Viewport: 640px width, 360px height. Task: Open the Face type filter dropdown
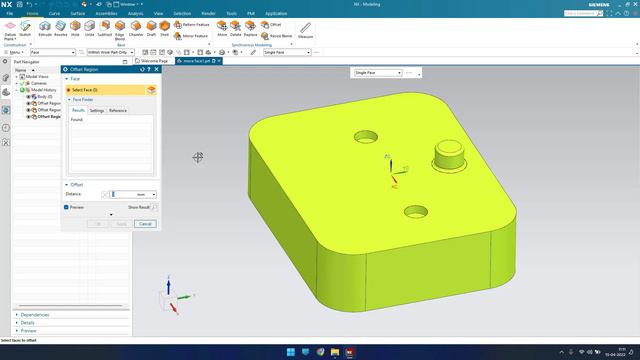click(53, 52)
